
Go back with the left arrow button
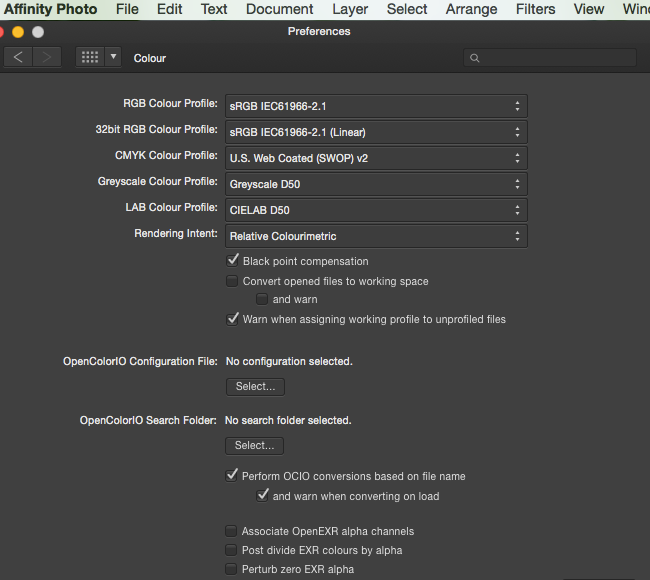[18, 57]
